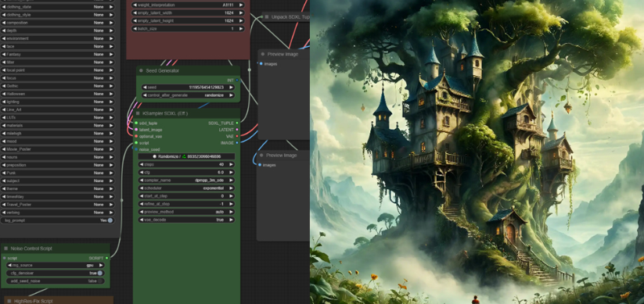Open the Line_Art style dropdown
The image size is (644, 304).
click(x=57, y=110)
